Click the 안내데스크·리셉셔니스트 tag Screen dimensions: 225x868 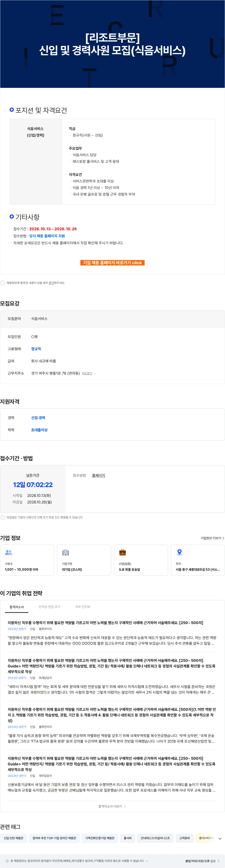155,838
